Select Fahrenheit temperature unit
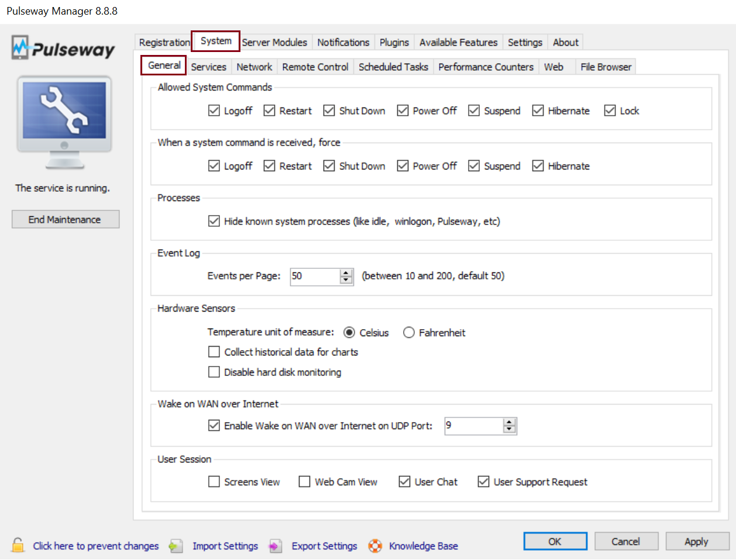 tap(409, 333)
